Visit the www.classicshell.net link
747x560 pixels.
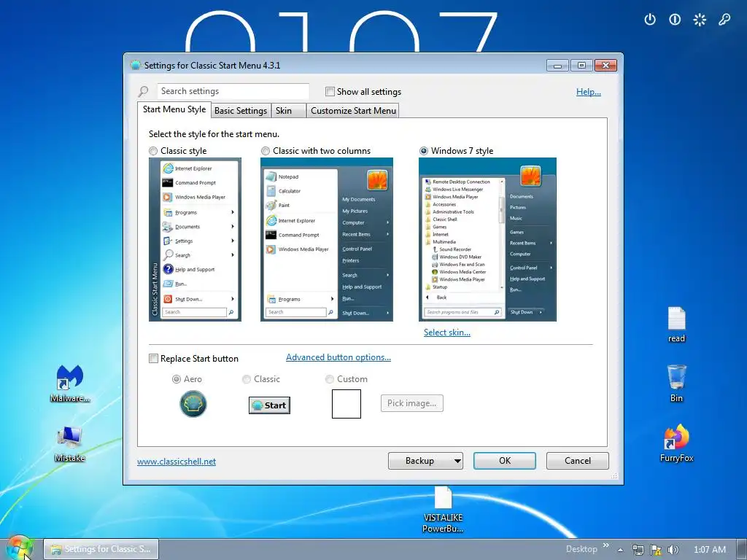point(177,462)
